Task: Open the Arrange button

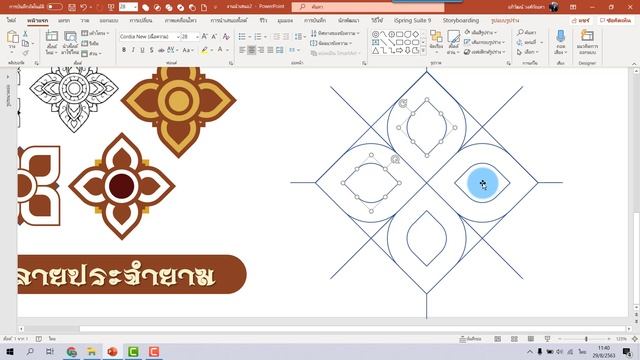Action: (x=436, y=42)
